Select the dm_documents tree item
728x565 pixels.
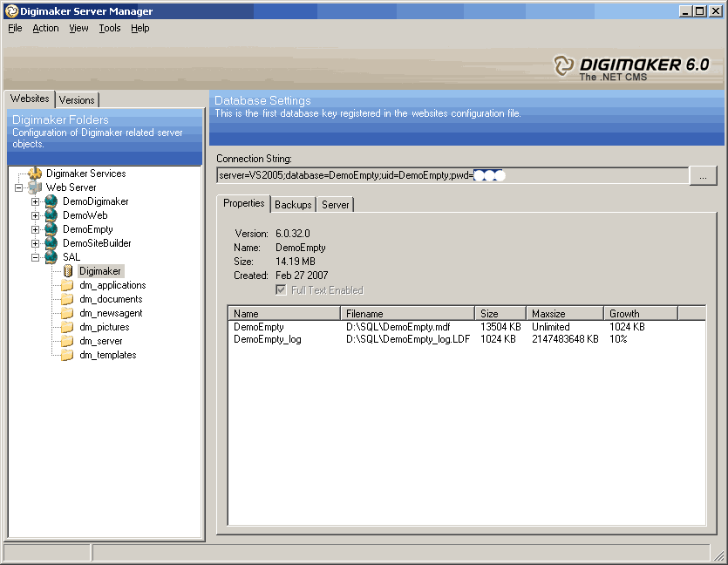click(111, 299)
